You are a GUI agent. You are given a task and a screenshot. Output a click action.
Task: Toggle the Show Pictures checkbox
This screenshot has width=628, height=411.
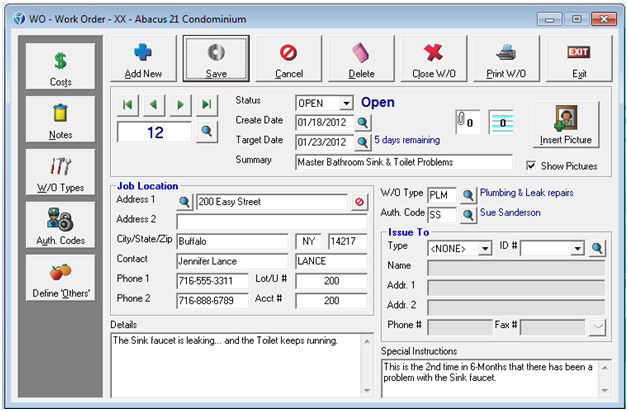(x=532, y=166)
